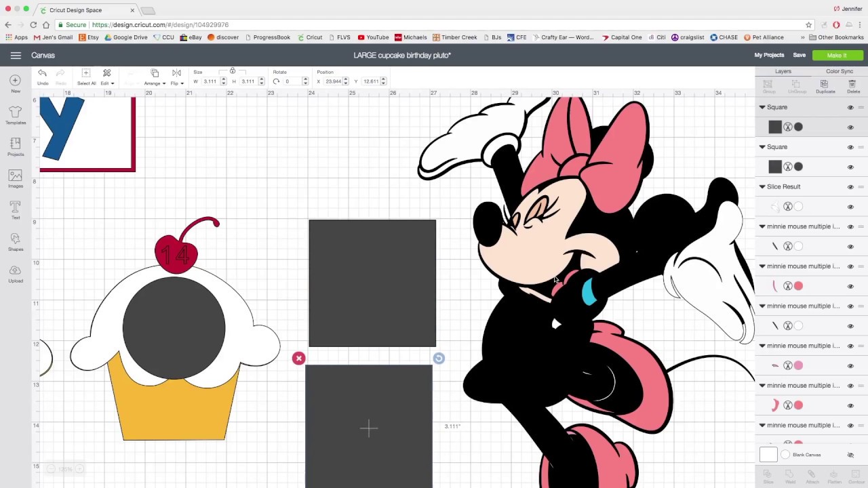Add Text using the sidebar tool
868x488 pixels.
coord(16,210)
